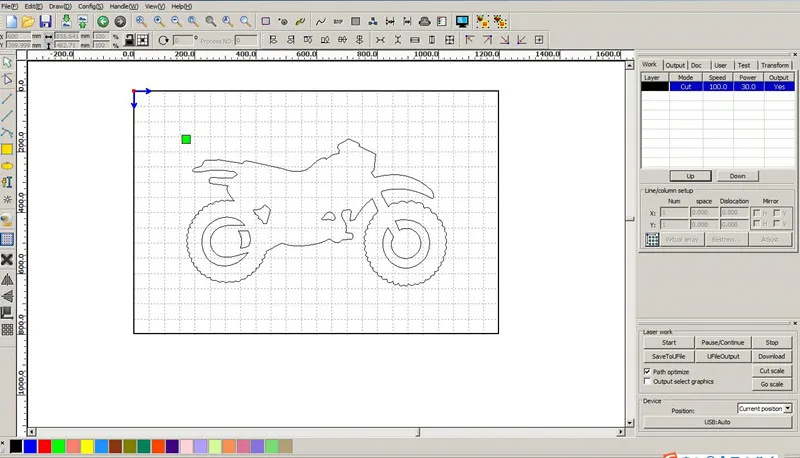Open a file using the folder icon

tap(28, 21)
